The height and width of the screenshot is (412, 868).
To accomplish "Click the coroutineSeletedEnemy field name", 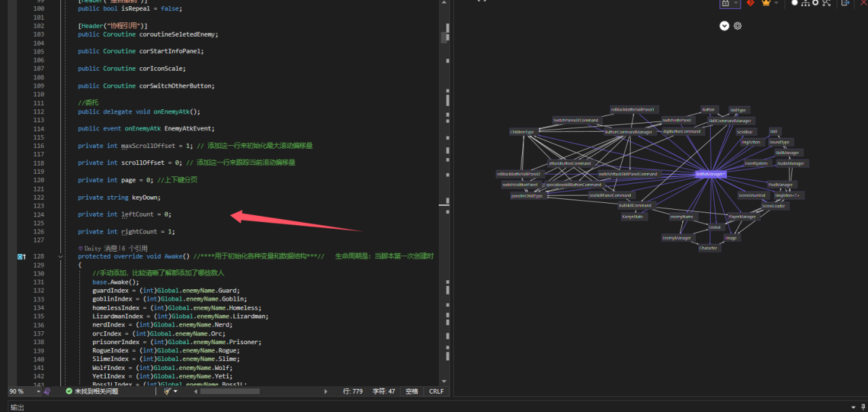I will (x=179, y=34).
